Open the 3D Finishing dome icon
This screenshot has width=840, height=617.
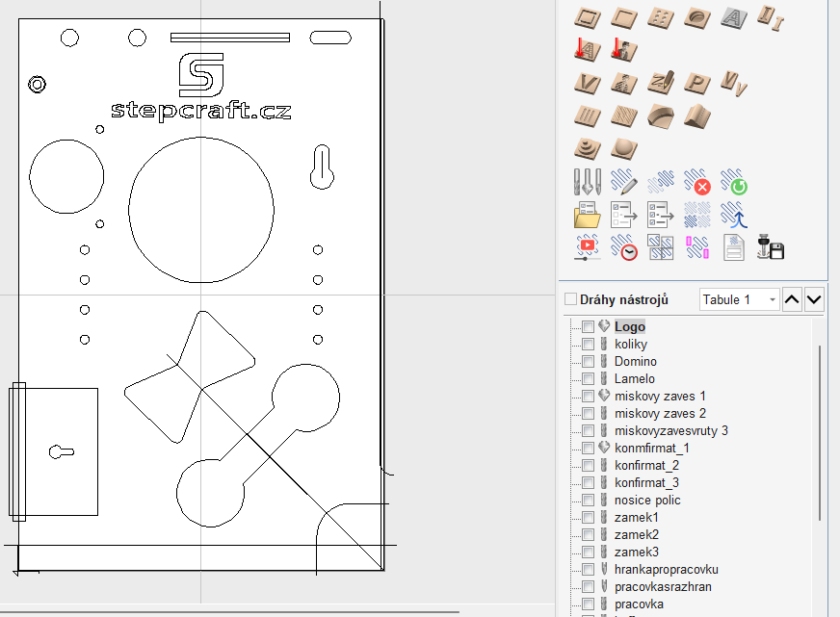click(624, 148)
